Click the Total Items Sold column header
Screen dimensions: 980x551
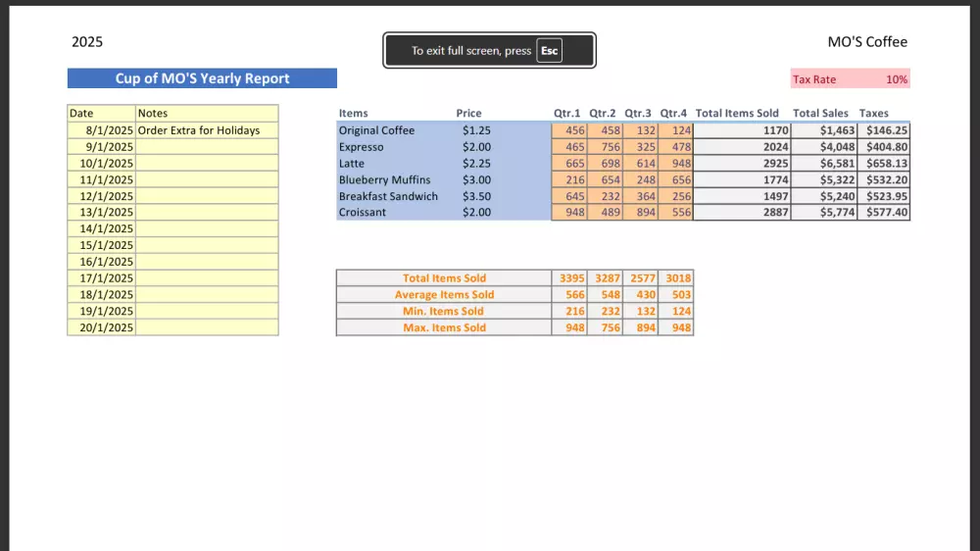tap(737, 113)
